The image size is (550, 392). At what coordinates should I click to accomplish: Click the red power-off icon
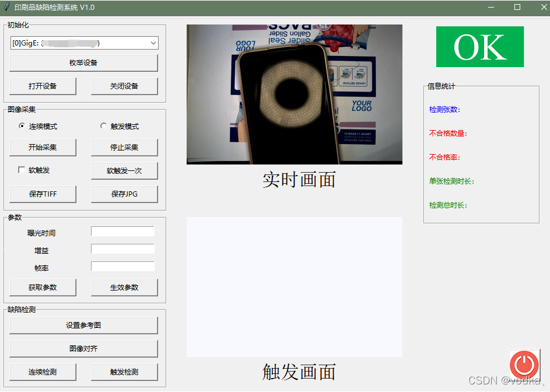pos(523,365)
